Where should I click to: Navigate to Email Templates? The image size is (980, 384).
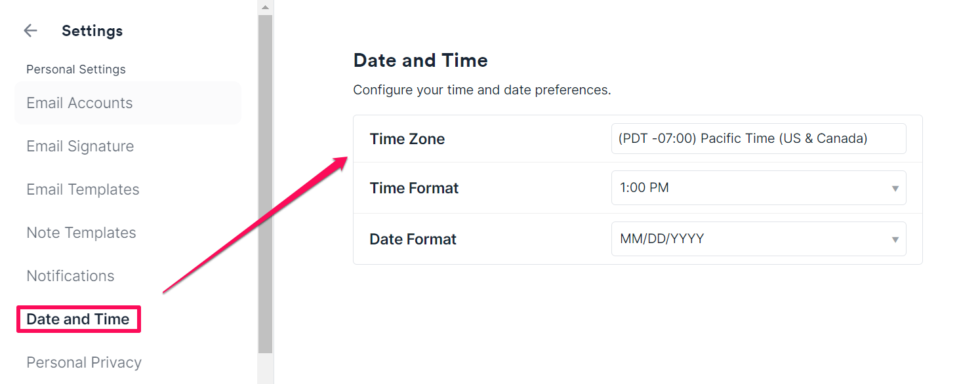click(x=83, y=189)
